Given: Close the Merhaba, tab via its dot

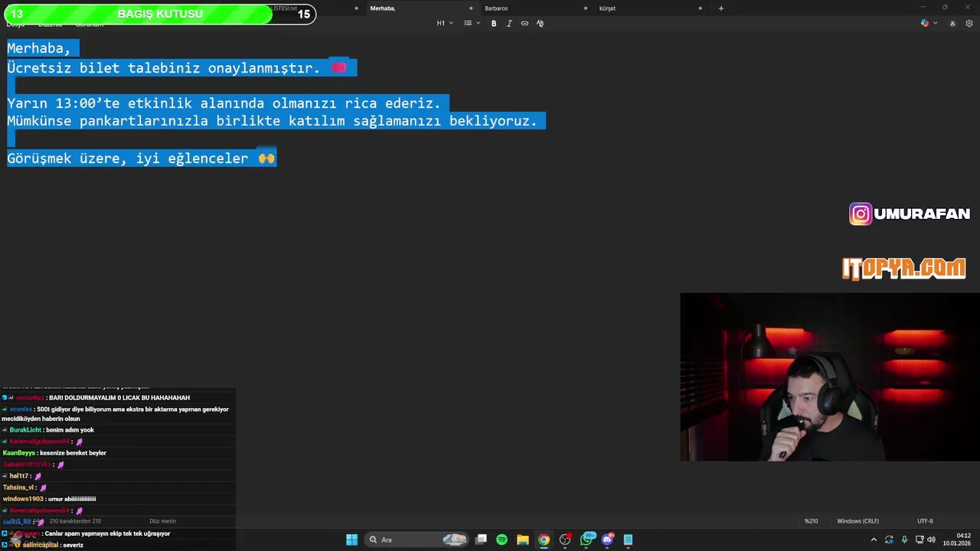Looking at the screenshot, I should (x=471, y=8).
